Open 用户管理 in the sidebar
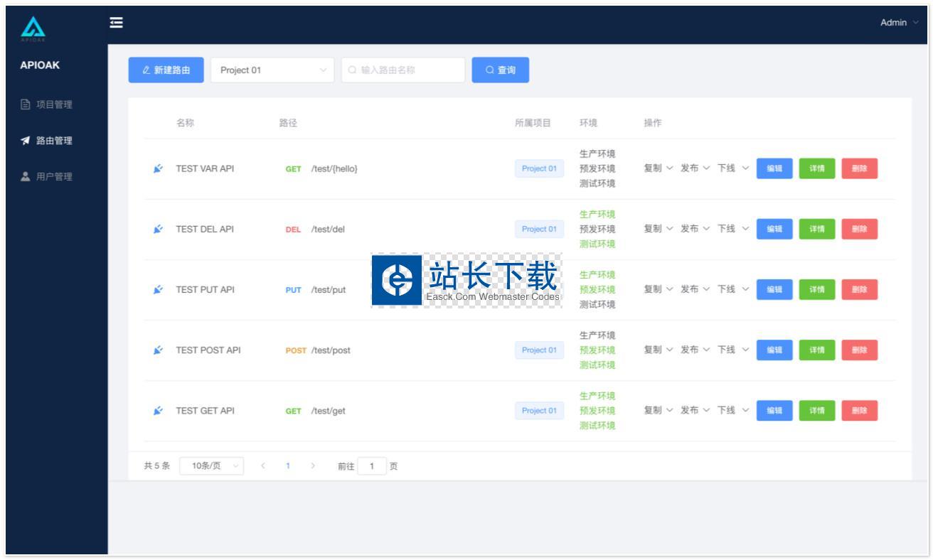The width and height of the screenshot is (933, 560). [x=54, y=176]
